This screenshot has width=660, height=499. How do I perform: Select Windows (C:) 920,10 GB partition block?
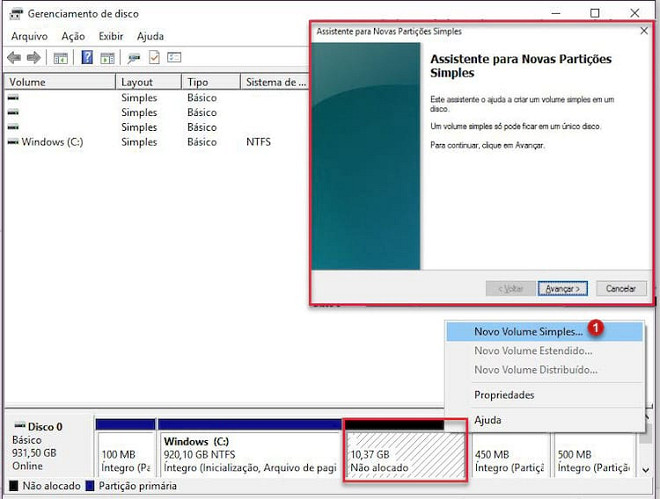[250, 449]
